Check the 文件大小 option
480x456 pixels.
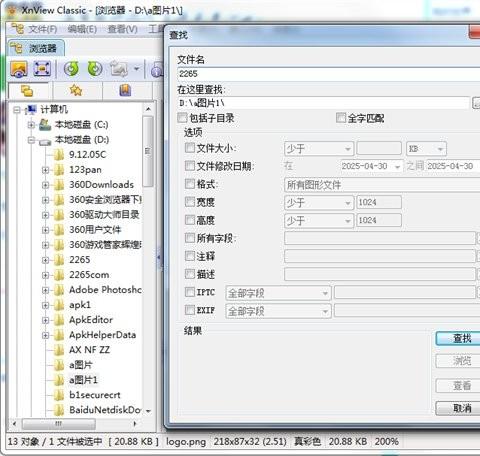point(190,148)
